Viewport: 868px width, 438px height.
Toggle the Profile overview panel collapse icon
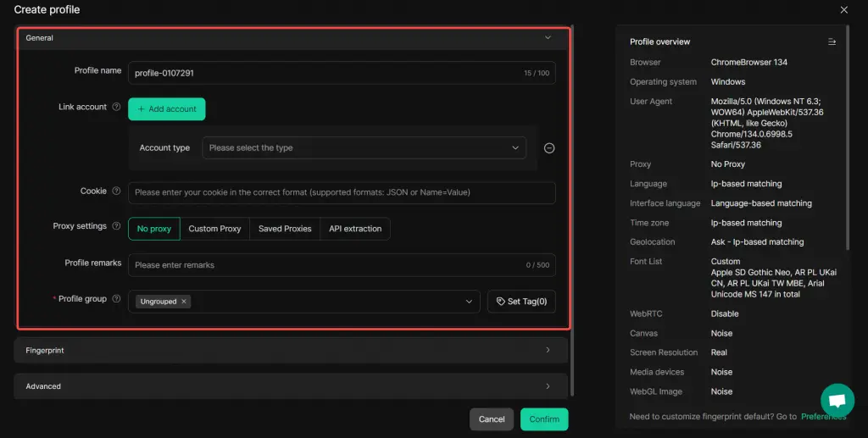(x=832, y=42)
